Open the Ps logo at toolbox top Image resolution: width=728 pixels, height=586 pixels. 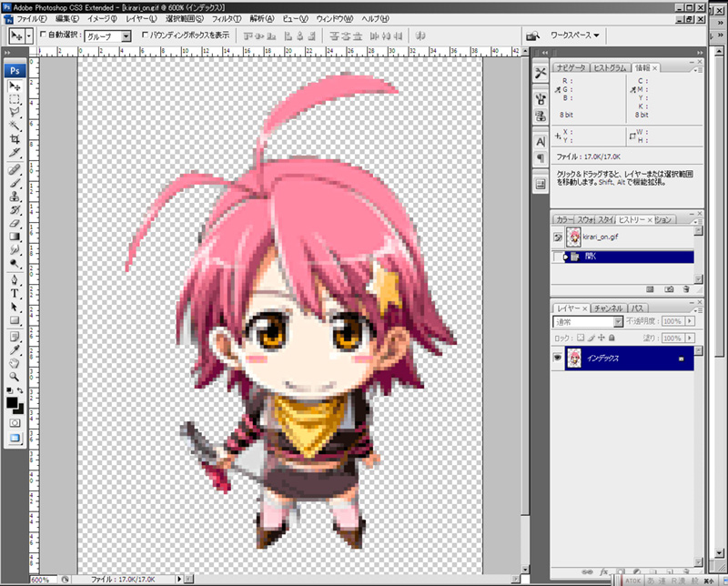(x=15, y=71)
